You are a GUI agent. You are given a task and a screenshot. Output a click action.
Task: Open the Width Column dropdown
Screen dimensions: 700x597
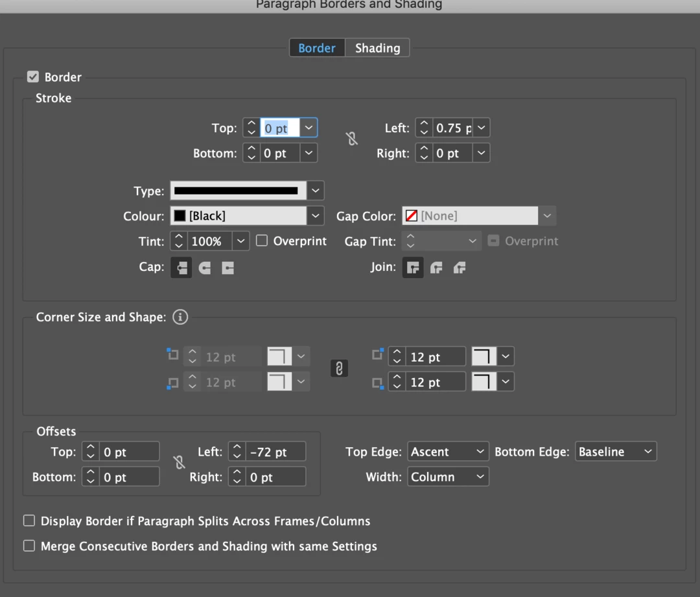pos(448,477)
